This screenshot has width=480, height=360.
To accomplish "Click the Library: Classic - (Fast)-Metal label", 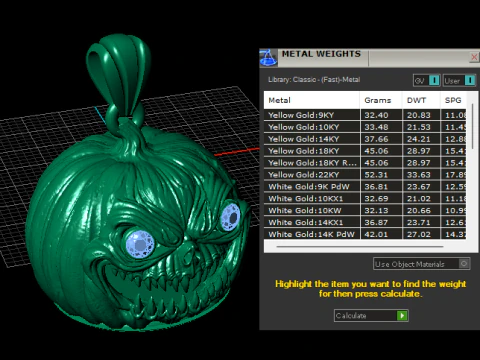I will tap(314, 80).
